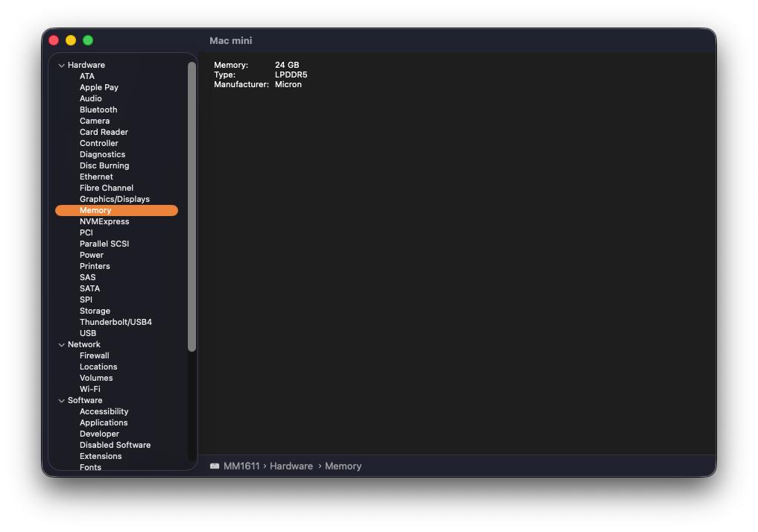758x532 pixels.
Task: Click MM1611 in the path bar
Action: click(241, 466)
